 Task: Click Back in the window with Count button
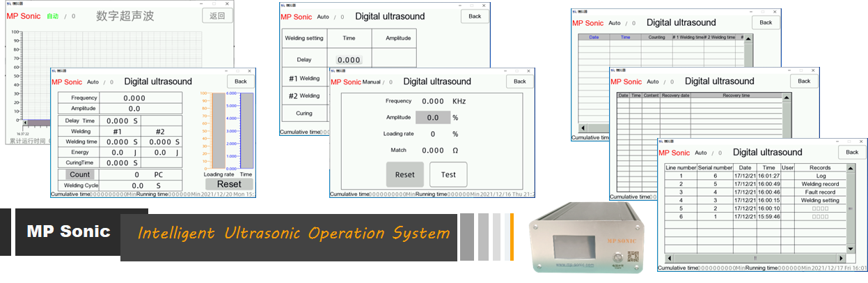pos(240,82)
